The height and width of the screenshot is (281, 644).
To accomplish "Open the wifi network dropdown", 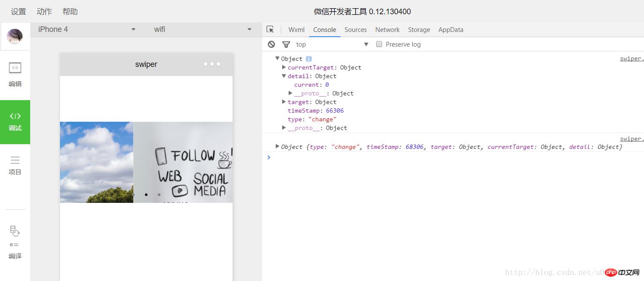I will point(203,29).
